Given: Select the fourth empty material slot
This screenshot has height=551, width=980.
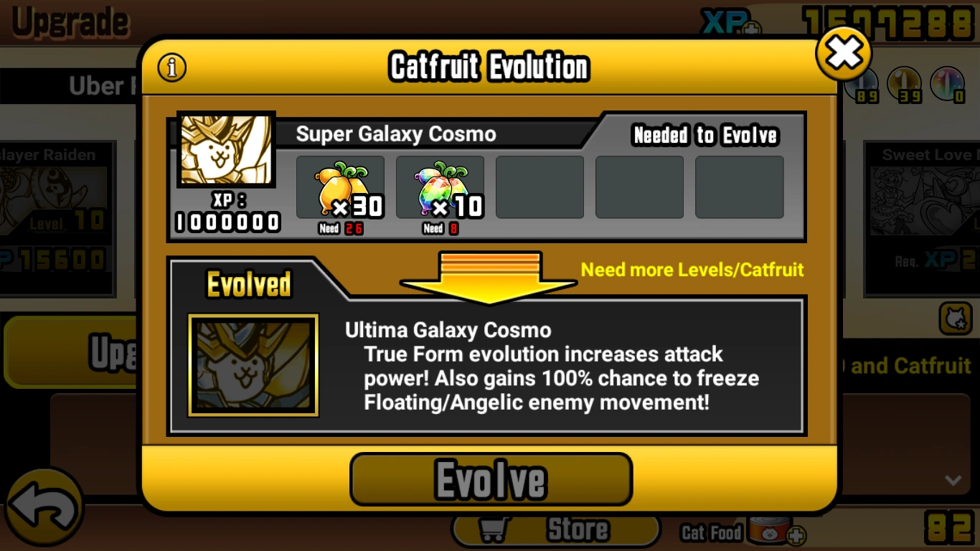Looking at the screenshot, I should [639, 187].
